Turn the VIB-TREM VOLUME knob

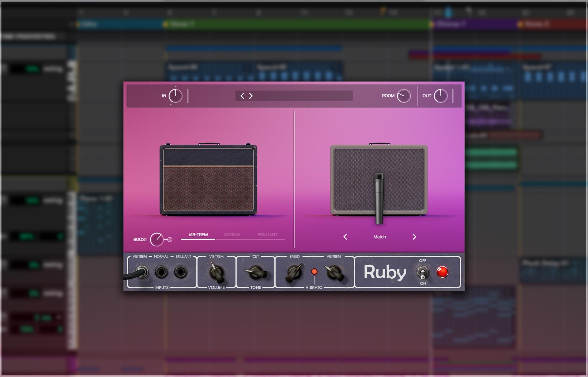pyautogui.click(x=217, y=272)
